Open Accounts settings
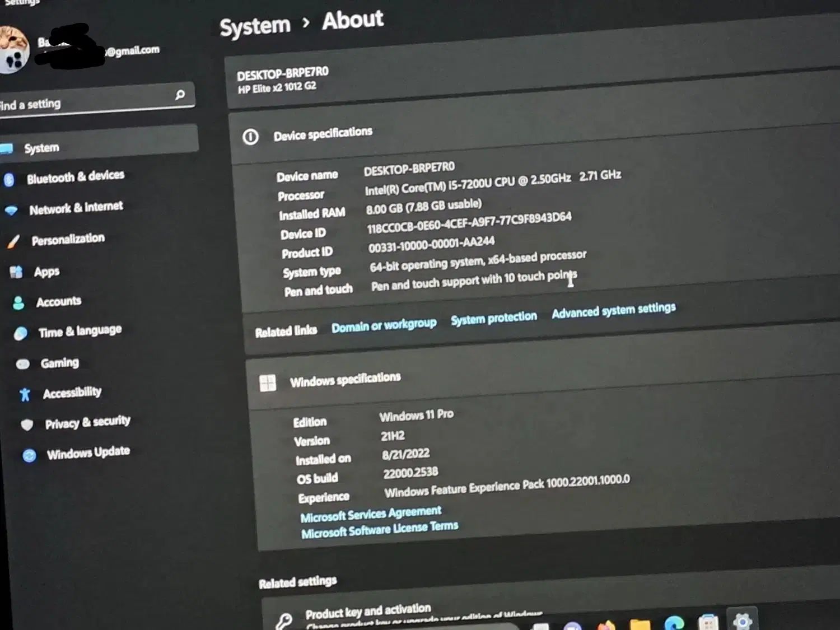 [x=59, y=302]
